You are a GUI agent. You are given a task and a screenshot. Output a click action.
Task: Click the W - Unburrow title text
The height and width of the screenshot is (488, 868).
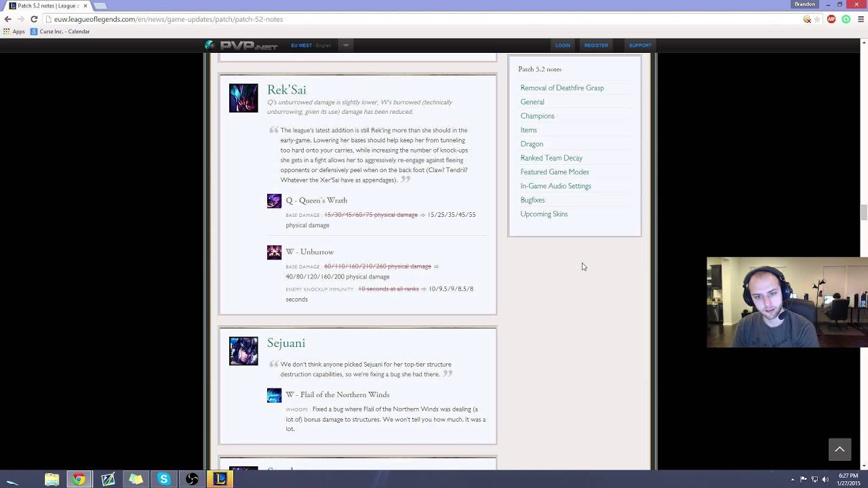pyautogui.click(x=309, y=252)
